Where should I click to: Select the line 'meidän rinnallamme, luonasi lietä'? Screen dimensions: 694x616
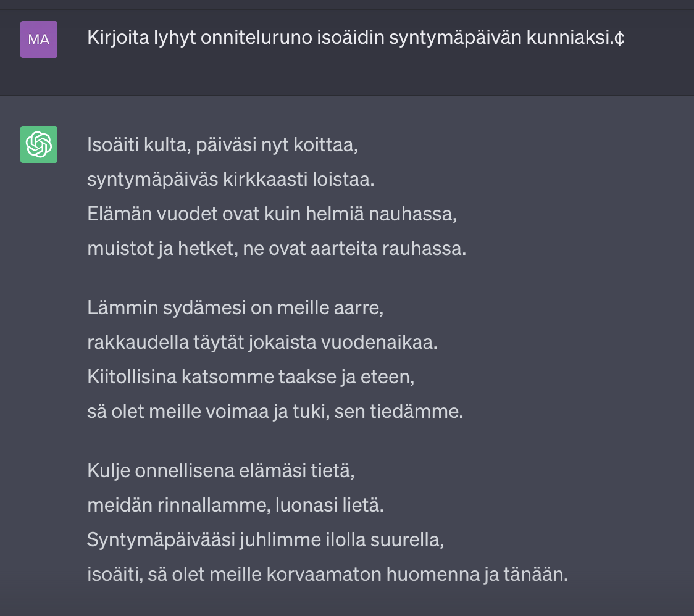tap(235, 506)
